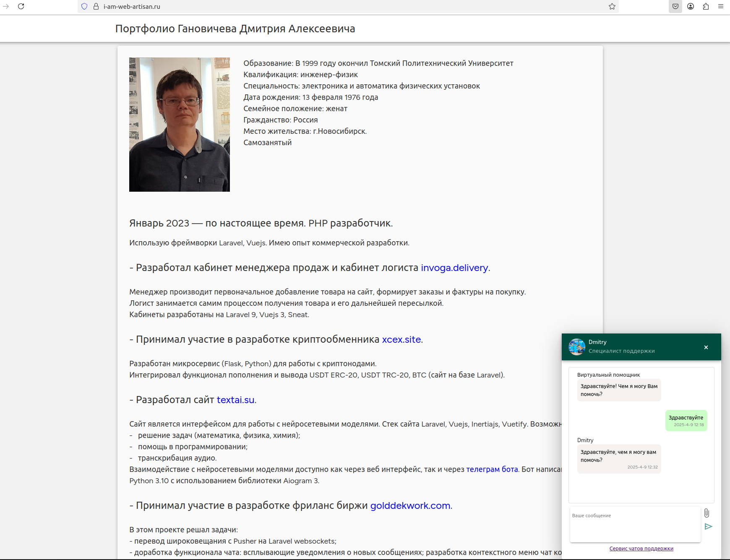Close the Dmitry support chat widget
This screenshot has height=560, width=730.
[x=706, y=347]
